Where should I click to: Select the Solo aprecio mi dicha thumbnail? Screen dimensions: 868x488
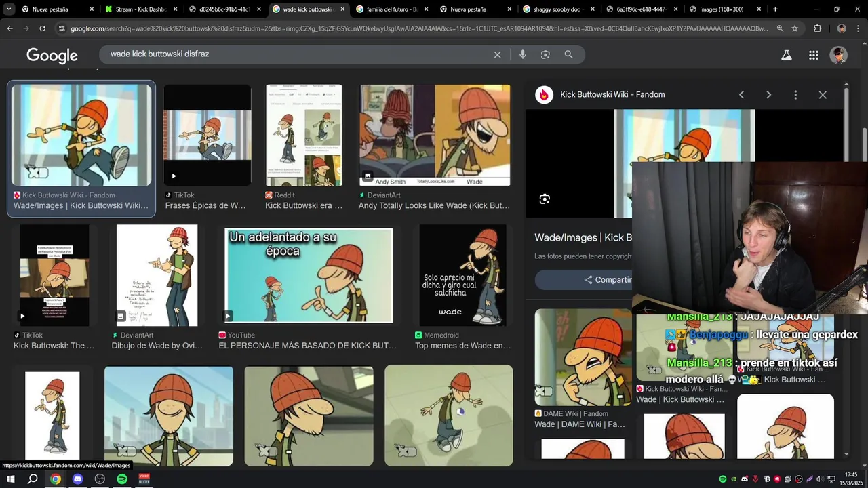coord(462,275)
